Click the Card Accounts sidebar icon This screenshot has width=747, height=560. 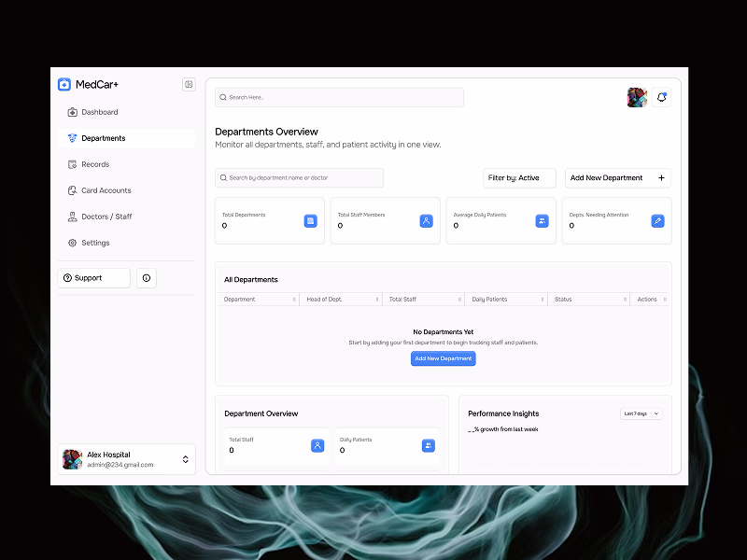[x=73, y=190]
